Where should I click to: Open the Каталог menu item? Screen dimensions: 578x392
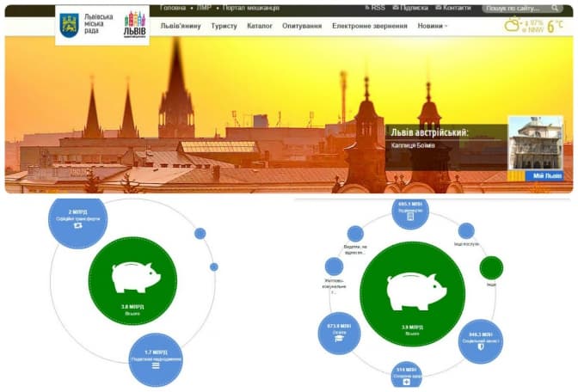tap(259, 26)
